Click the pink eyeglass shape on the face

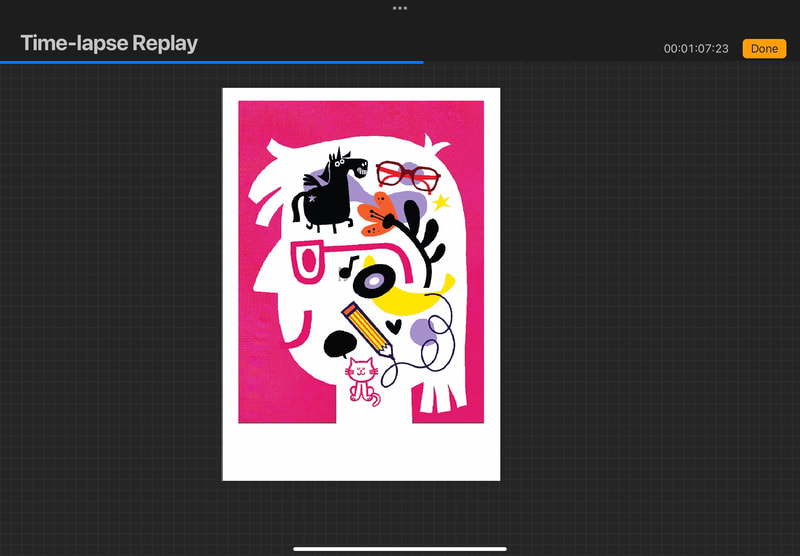coord(307,262)
